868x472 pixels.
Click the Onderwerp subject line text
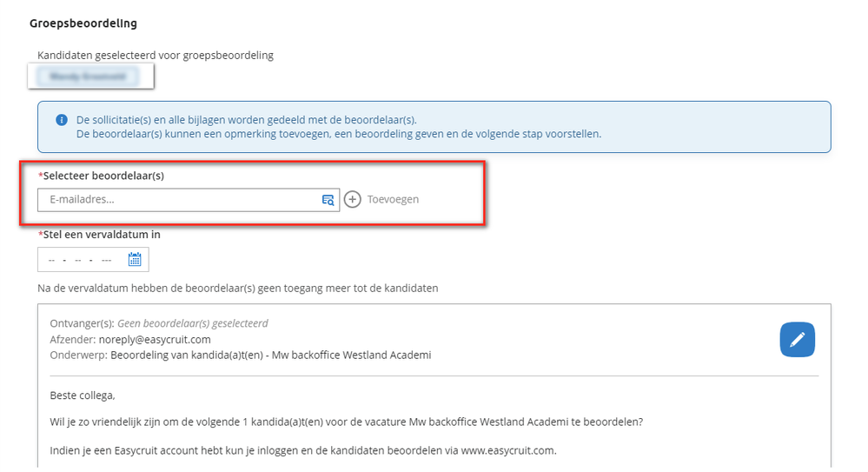click(x=271, y=356)
